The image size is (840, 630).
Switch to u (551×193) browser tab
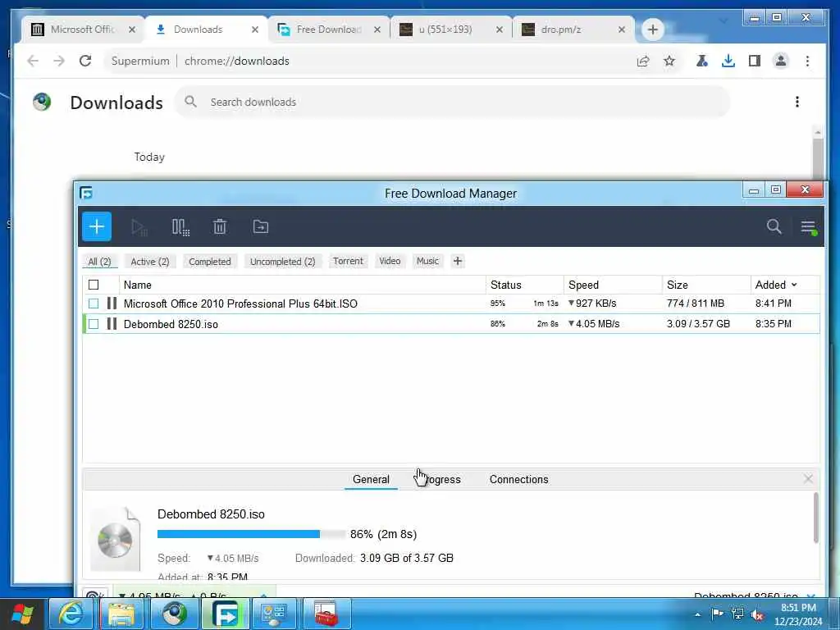(445, 30)
